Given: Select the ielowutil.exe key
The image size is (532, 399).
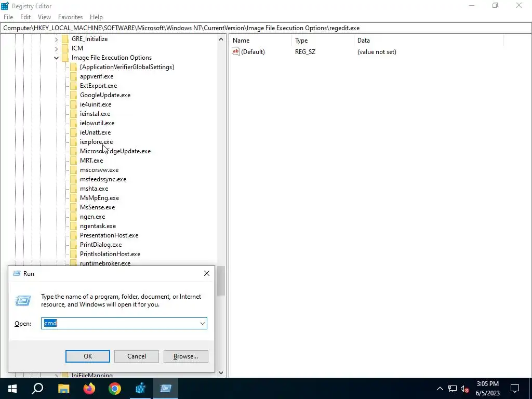Looking at the screenshot, I should coord(97,123).
